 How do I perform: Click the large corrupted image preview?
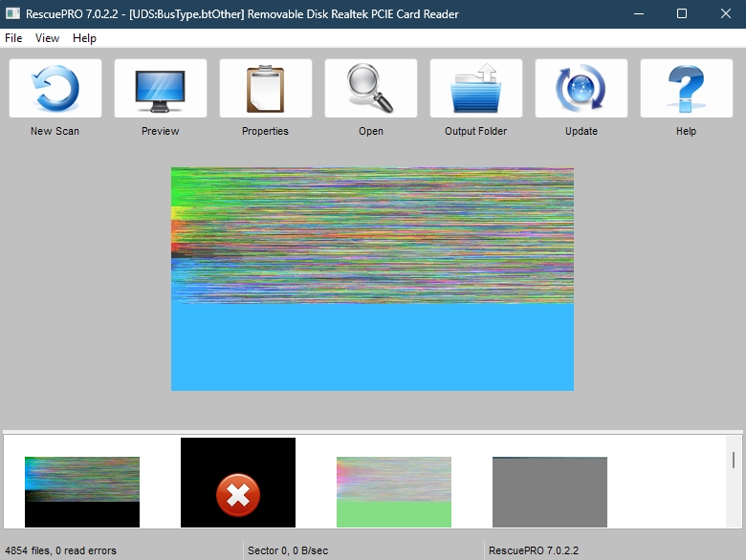(372, 279)
